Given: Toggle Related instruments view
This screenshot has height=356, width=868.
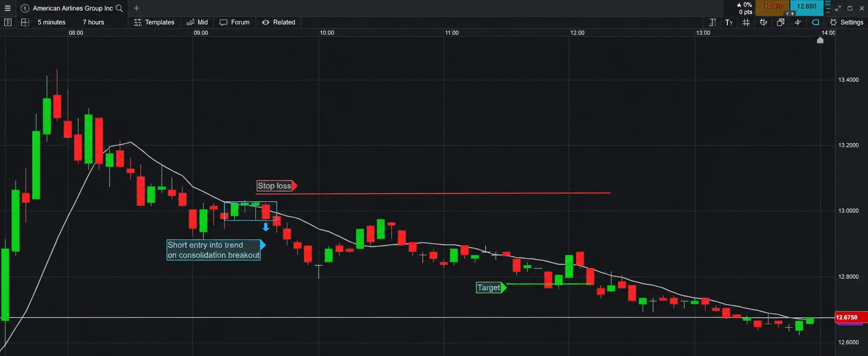Looking at the screenshot, I should [278, 22].
